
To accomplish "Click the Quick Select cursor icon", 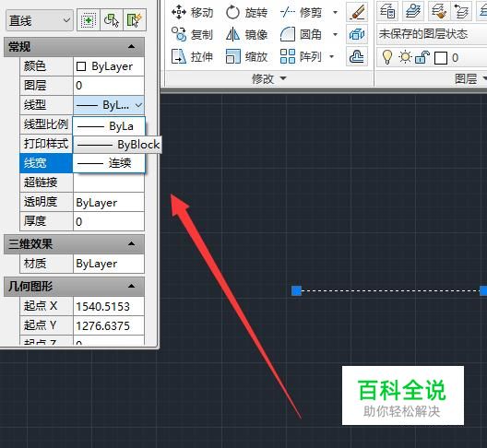I will pyautogui.click(x=112, y=20).
